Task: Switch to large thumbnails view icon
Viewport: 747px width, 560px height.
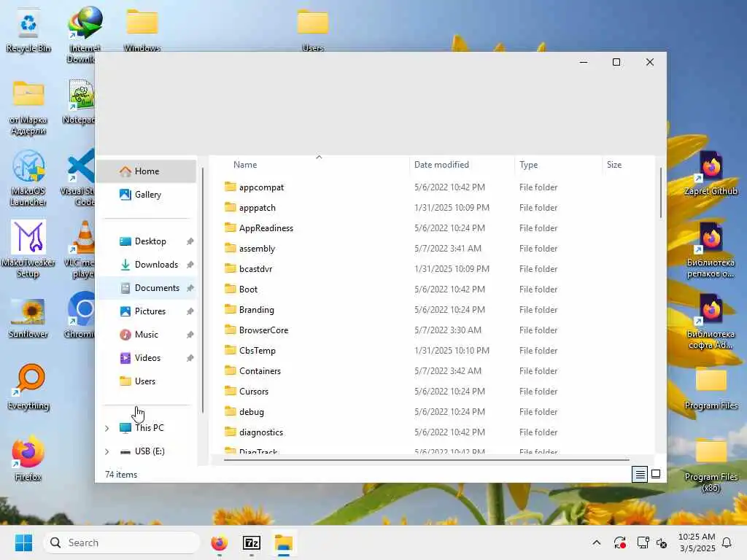Action: tap(656, 474)
